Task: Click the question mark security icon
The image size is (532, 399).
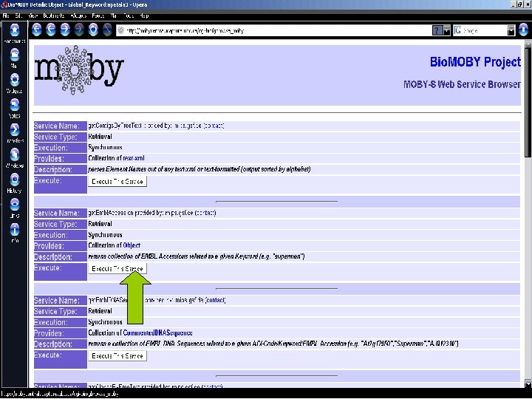Action: point(437,31)
